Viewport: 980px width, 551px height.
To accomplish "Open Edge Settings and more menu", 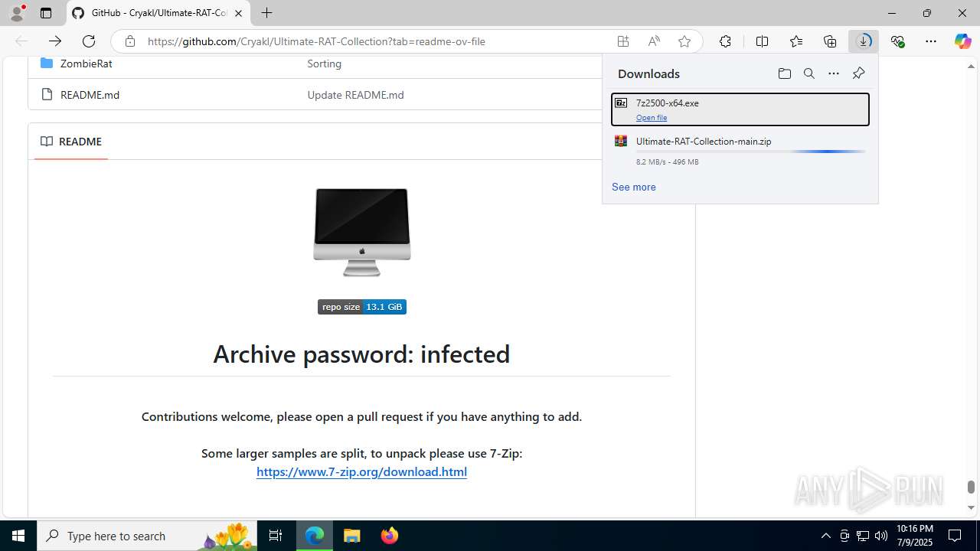I will click(x=931, y=41).
